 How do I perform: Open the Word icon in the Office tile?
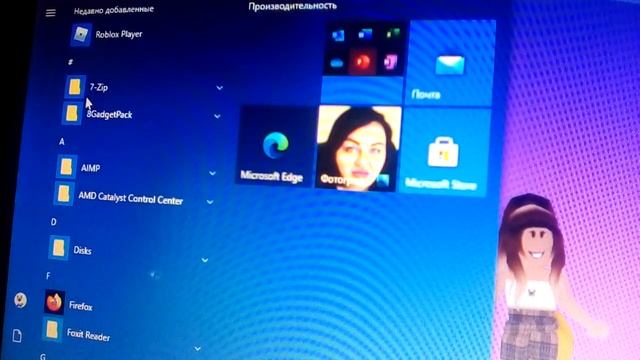click(x=365, y=34)
